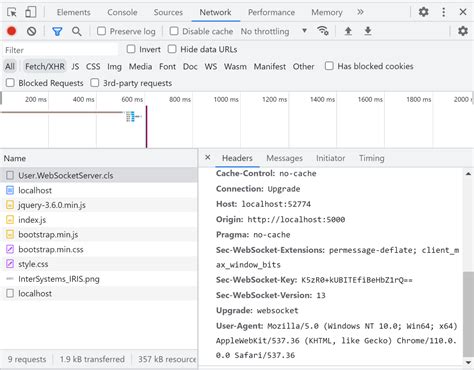Screen dimensions: 474x370
Task: Switch to the Elements tab
Action: tap(74, 12)
